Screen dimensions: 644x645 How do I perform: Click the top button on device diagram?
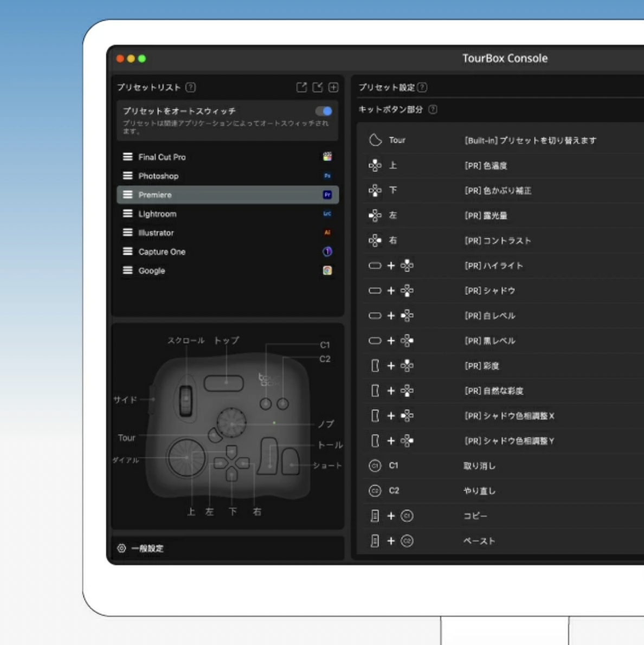224,383
